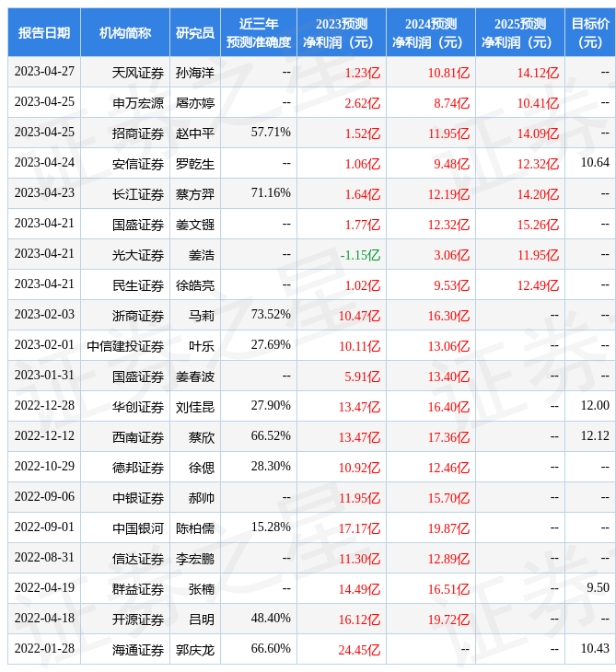The width and height of the screenshot is (616, 672).
Task: Click the 2025预测净利润 column header
Action: [x=520, y=32]
